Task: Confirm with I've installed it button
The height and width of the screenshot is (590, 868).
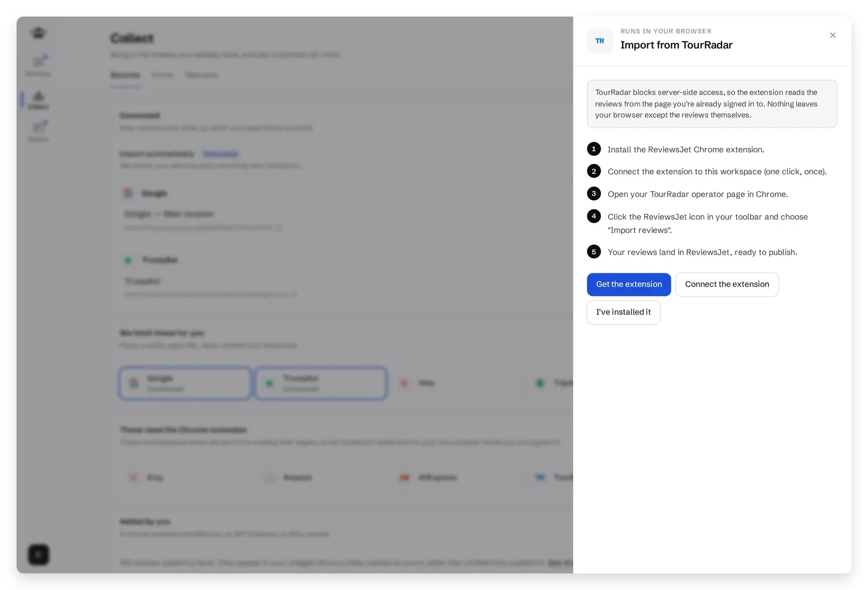Action: (x=623, y=312)
